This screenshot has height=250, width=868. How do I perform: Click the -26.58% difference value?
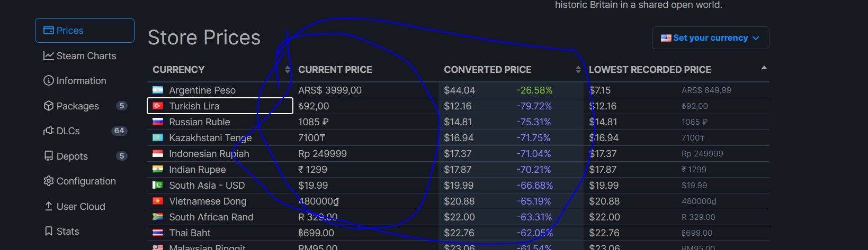534,90
